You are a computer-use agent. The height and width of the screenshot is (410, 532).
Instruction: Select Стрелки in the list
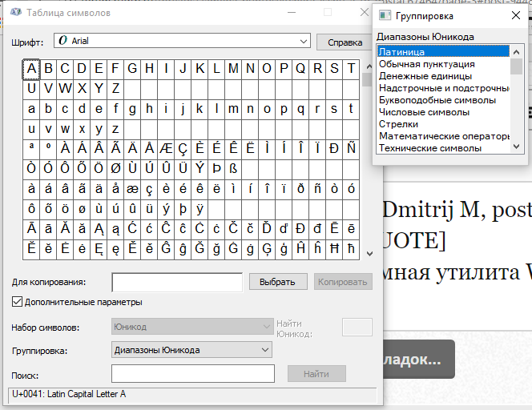443,124
